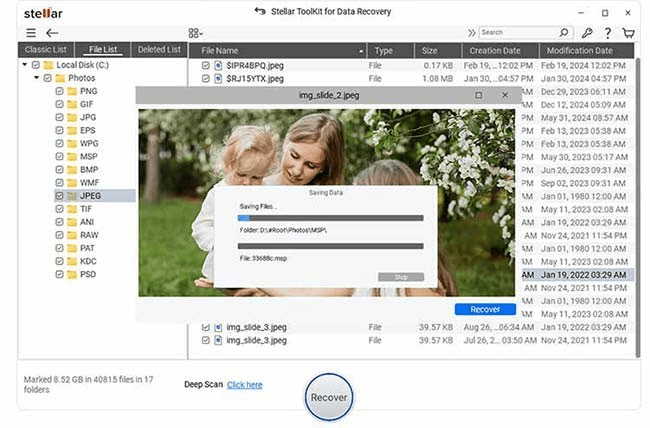This screenshot has height=428, width=650.
Task: Toggle checkbox for PSD folder
Action: 59,274
